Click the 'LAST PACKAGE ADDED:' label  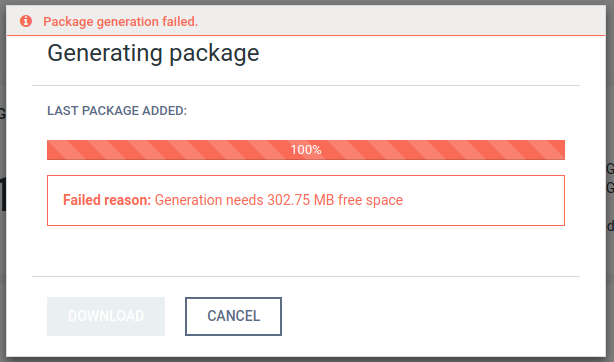pyautogui.click(x=117, y=111)
